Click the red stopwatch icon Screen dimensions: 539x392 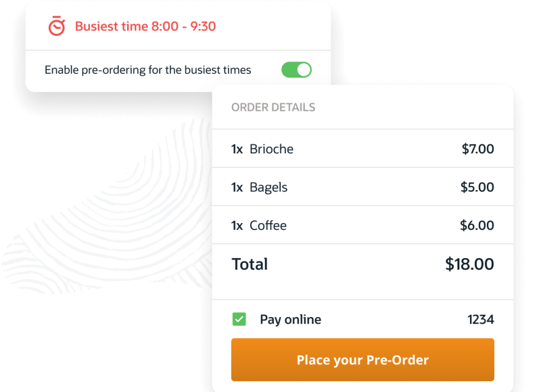[57, 26]
